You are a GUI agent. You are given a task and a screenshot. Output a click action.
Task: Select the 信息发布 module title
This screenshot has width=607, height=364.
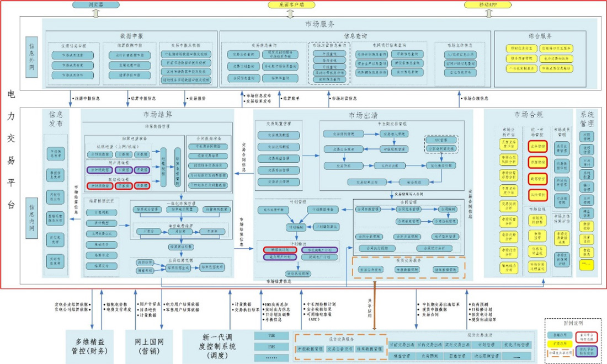[x=56, y=119]
